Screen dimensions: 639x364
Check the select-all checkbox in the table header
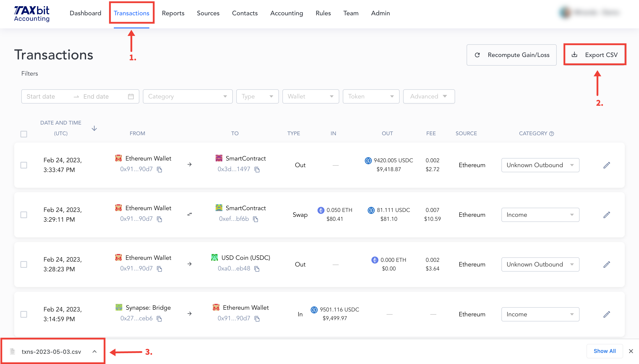pyautogui.click(x=24, y=134)
